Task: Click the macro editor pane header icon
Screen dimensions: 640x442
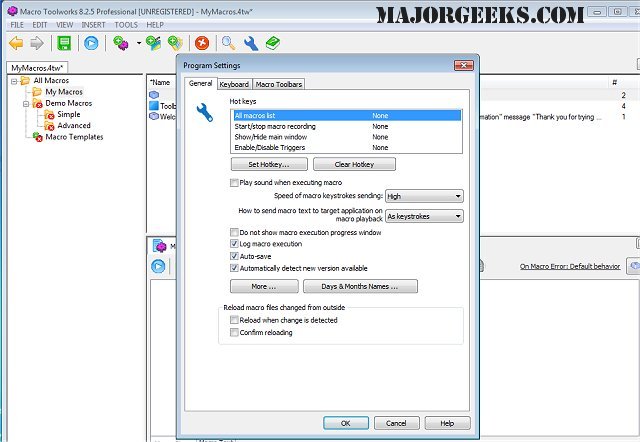Action: coord(160,246)
